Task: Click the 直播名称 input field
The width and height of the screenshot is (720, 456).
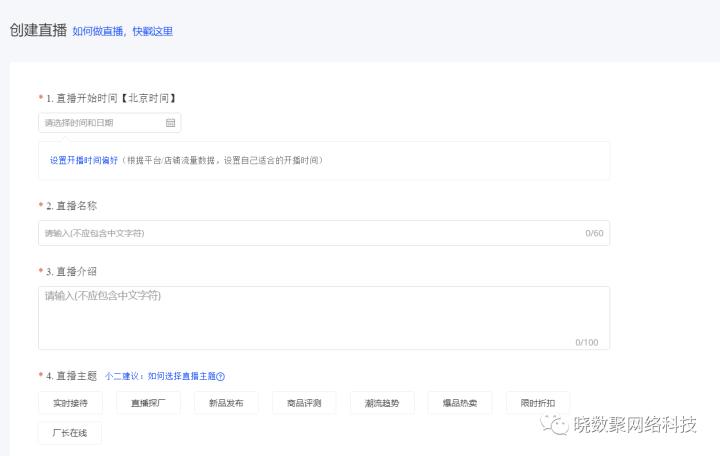Action: 324,233
